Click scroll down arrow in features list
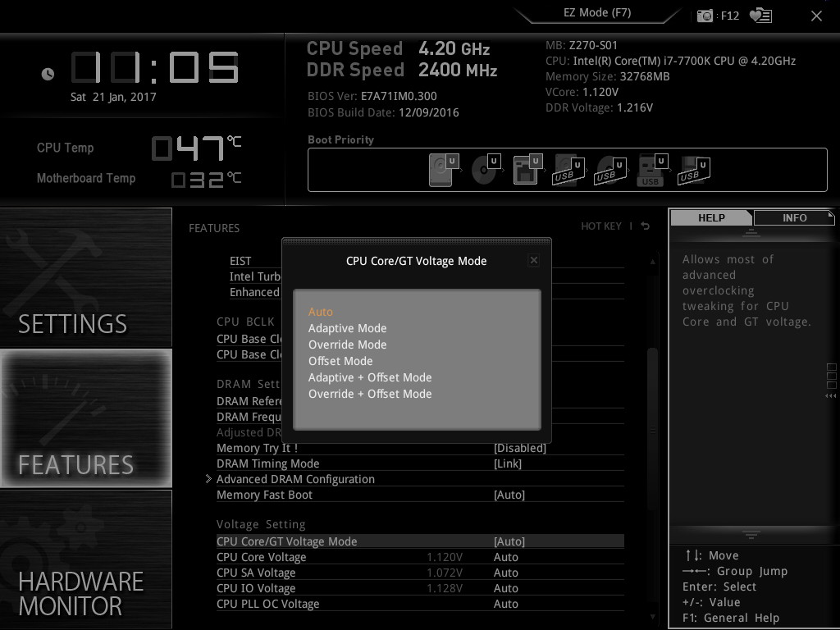 [652, 617]
